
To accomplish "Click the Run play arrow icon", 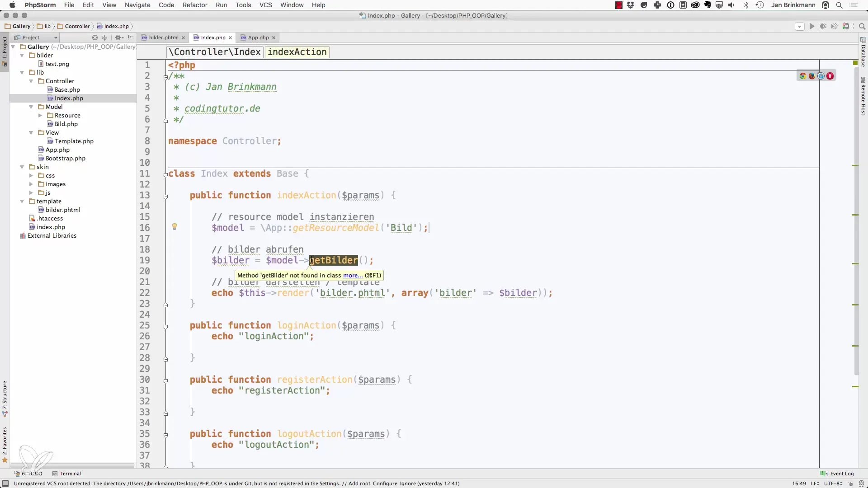I will tap(811, 27).
